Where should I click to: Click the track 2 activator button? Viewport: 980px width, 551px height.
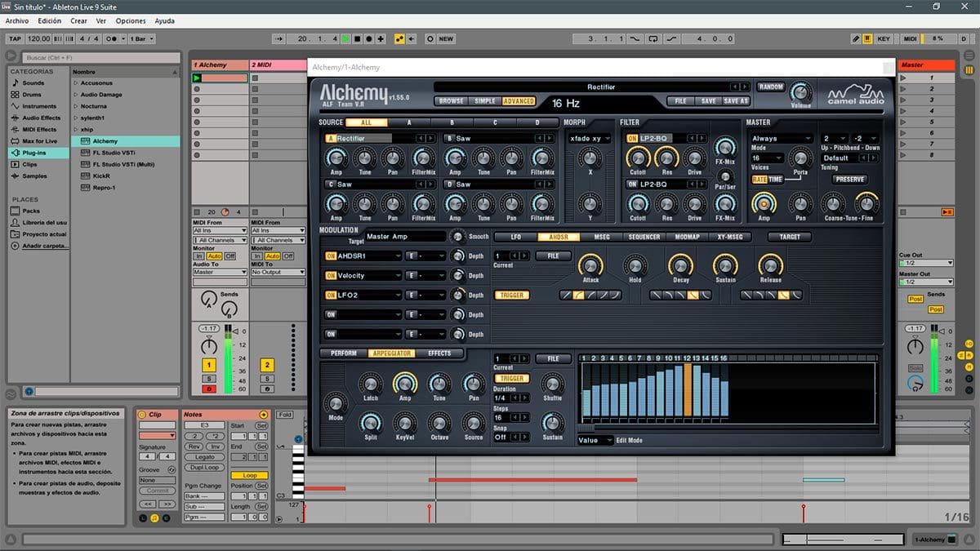266,365
